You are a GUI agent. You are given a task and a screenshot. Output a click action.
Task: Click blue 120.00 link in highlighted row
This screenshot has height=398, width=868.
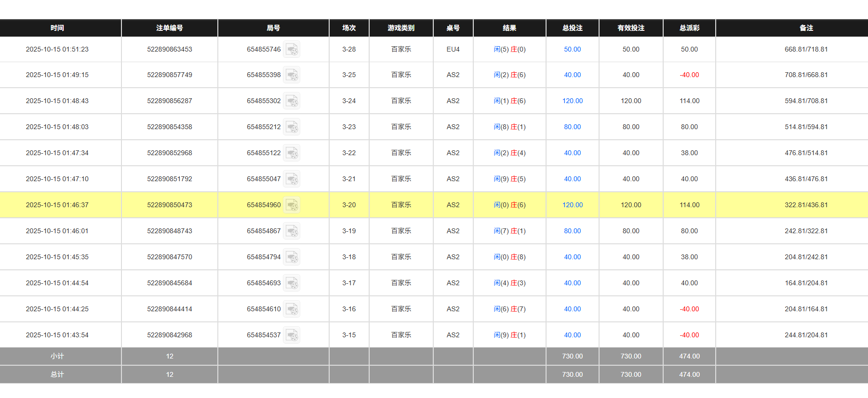click(x=572, y=205)
